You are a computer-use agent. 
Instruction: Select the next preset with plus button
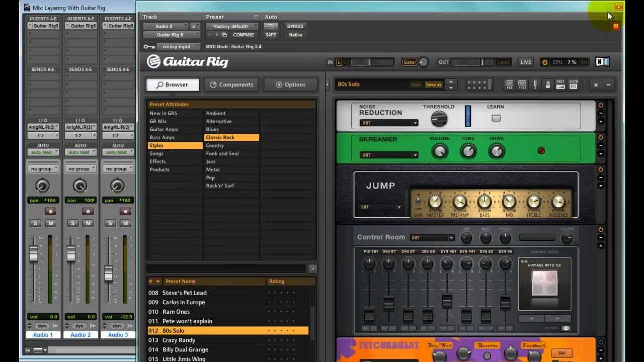(217, 35)
